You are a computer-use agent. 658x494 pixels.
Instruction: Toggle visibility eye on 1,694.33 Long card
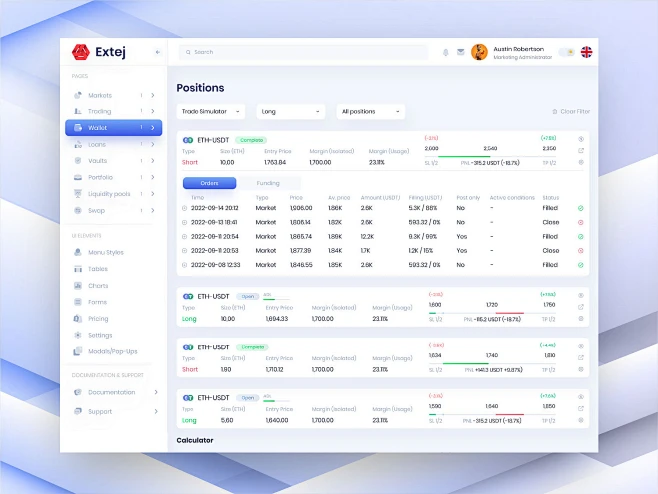coord(581,295)
